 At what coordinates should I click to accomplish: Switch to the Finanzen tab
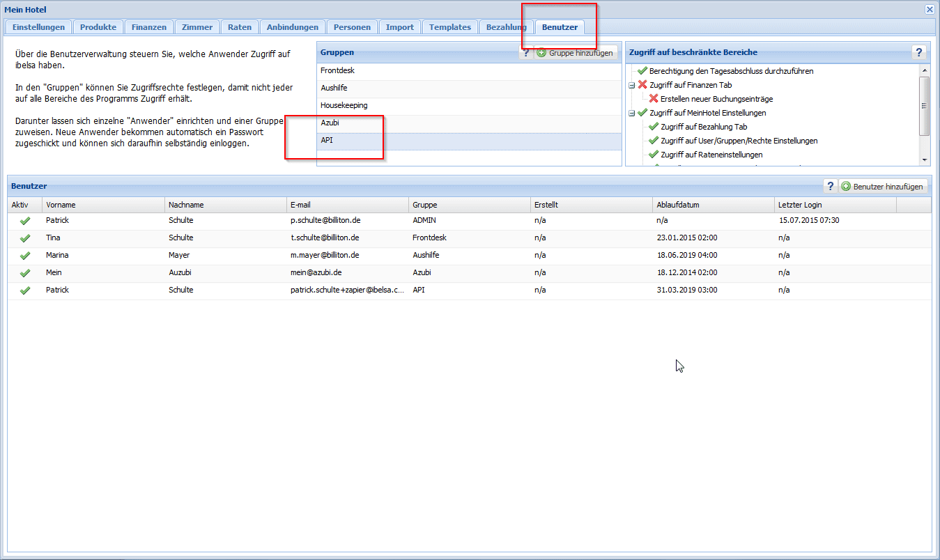(x=149, y=27)
